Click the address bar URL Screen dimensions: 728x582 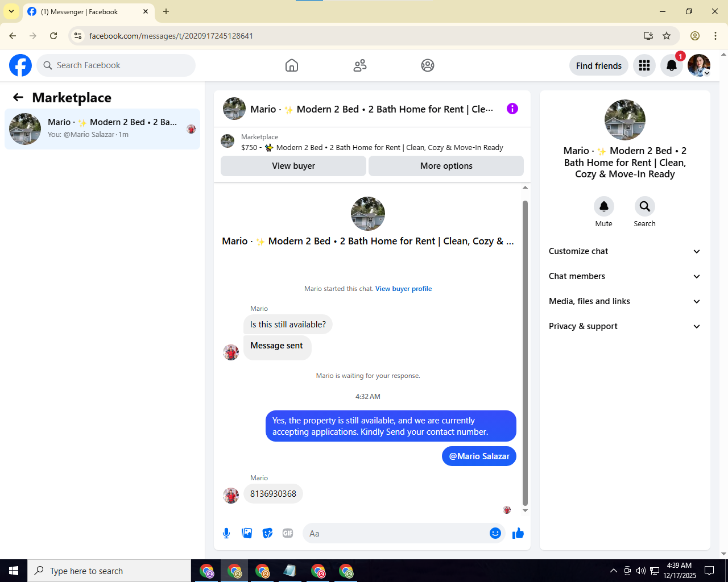point(171,36)
